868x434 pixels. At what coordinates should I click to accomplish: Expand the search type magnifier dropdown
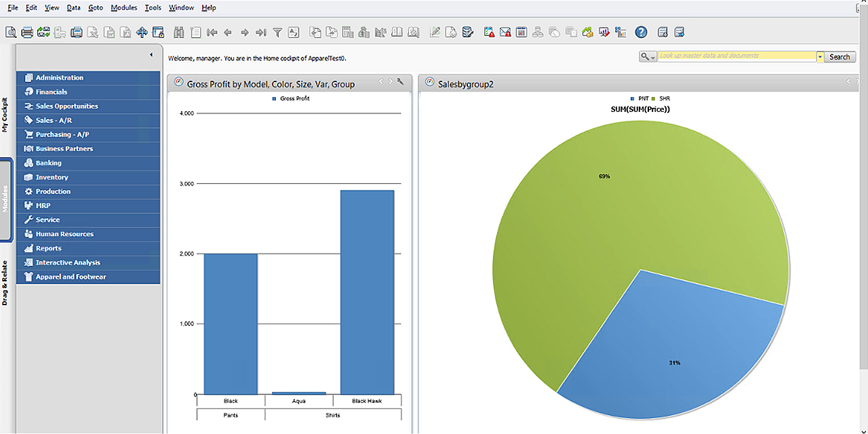coord(648,57)
